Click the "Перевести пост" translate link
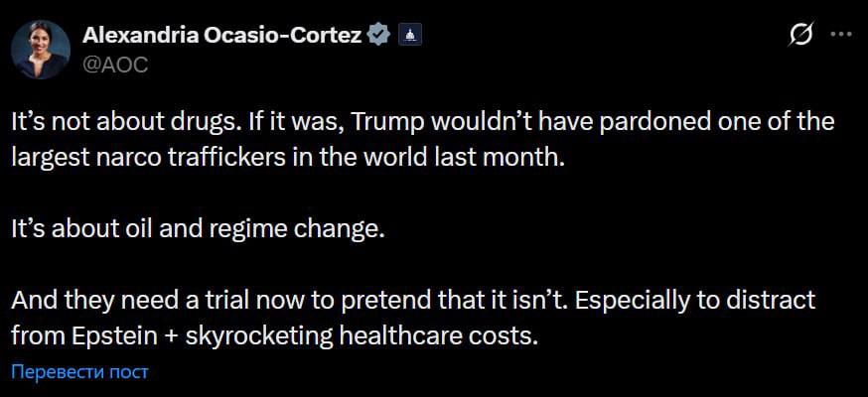The image size is (868, 397). click(x=79, y=372)
